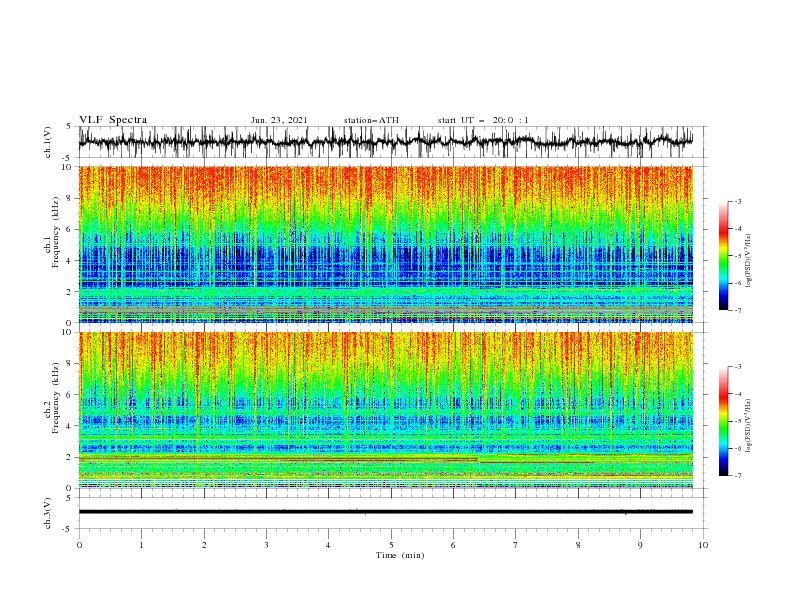Image resolution: width=792 pixels, height=612 pixels.
Task: Click the "VLF Spectra" title text
Action: 113,120
